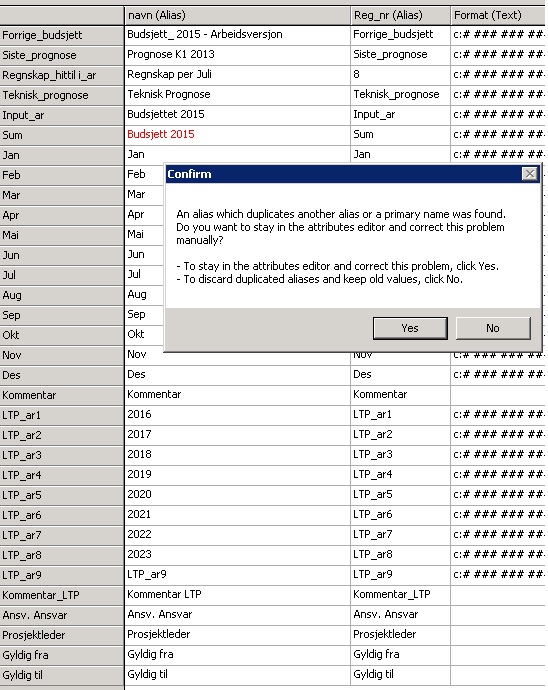
Task: Select the Gyldig til row header
Action: 62,675
